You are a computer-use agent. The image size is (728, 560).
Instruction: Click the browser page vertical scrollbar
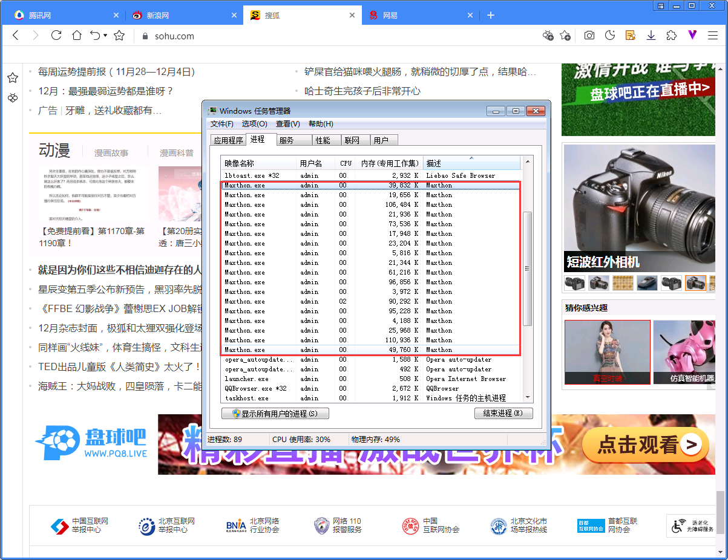click(720, 512)
